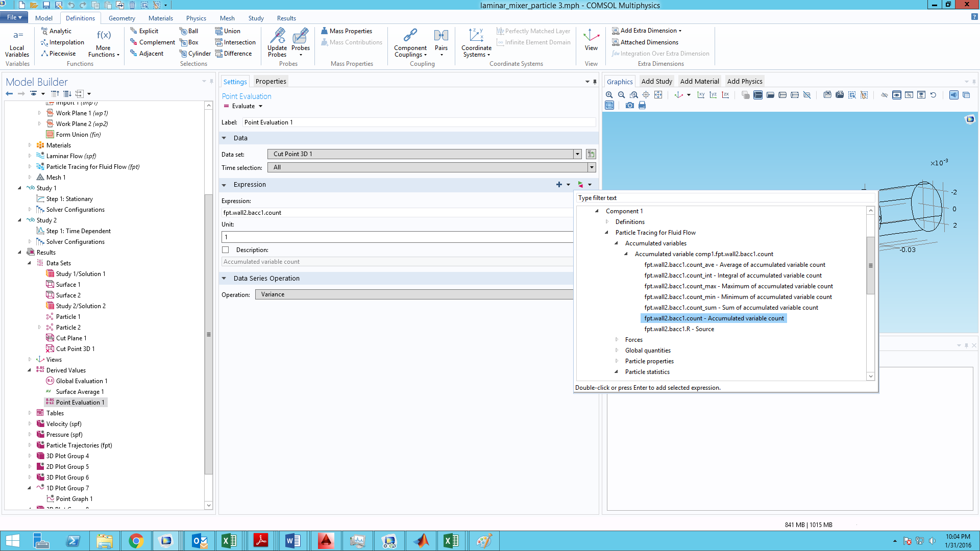Click the Zoom In graphics icon
Image resolution: width=980 pixels, height=551 pixels.
tap(609, 95)
